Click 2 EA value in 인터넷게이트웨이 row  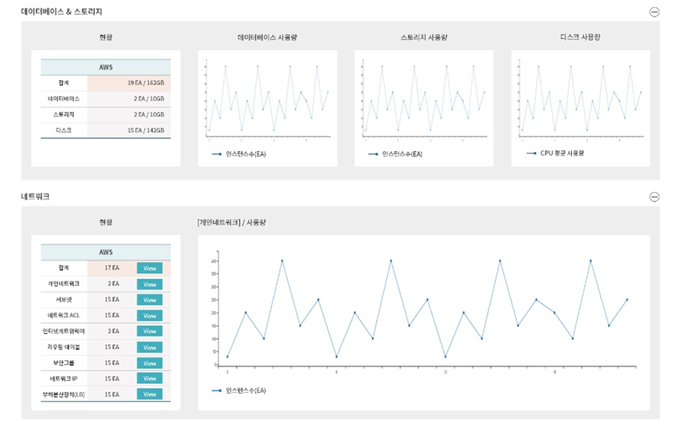(113, 331)
